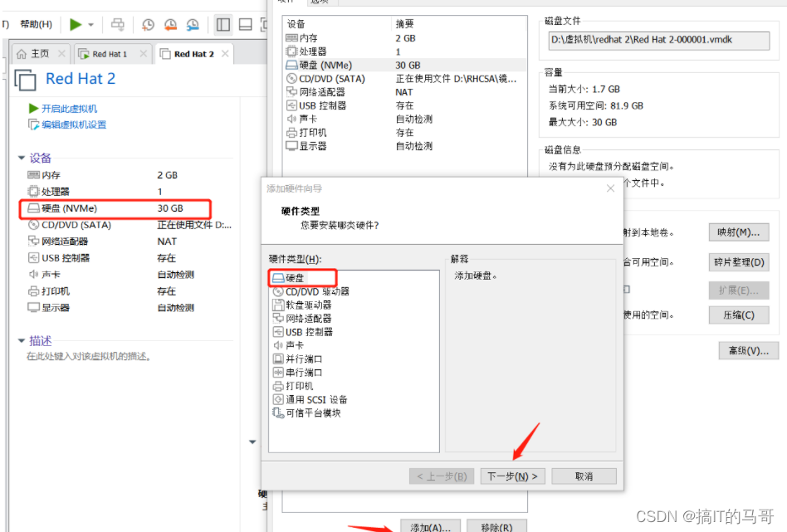The image size is (787, 532).
Task: Close the Red Hat 1 tab
Action: [x=144, y=53]
